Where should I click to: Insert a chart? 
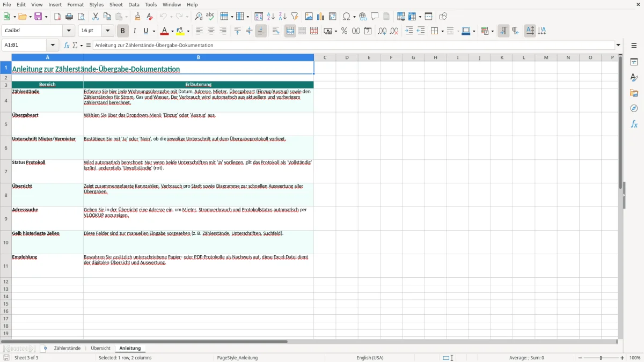tap(321, 17)
